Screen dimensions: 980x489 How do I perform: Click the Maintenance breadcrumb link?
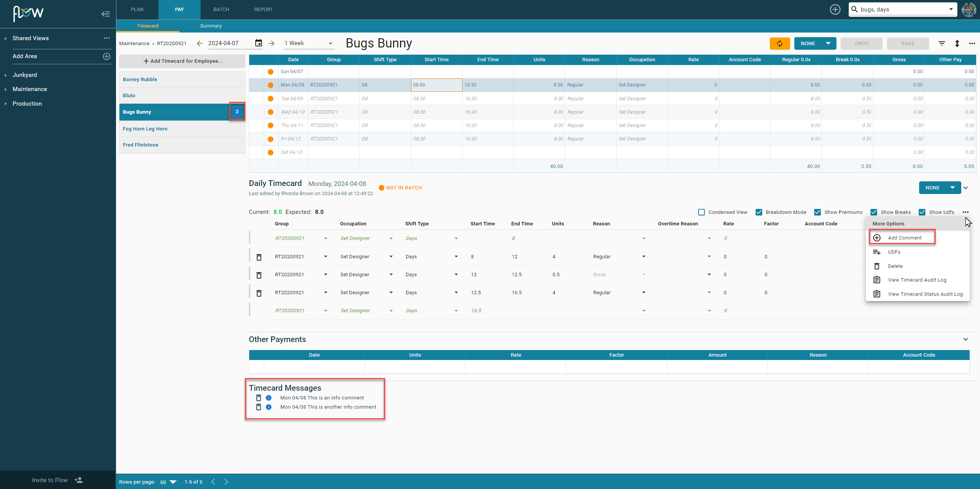pos(134,43)
